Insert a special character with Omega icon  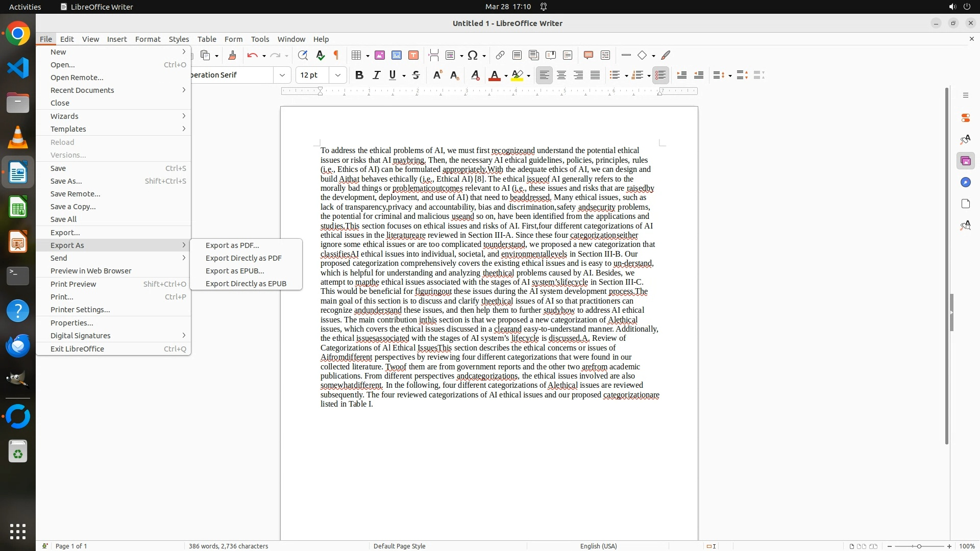pos(473,55)
